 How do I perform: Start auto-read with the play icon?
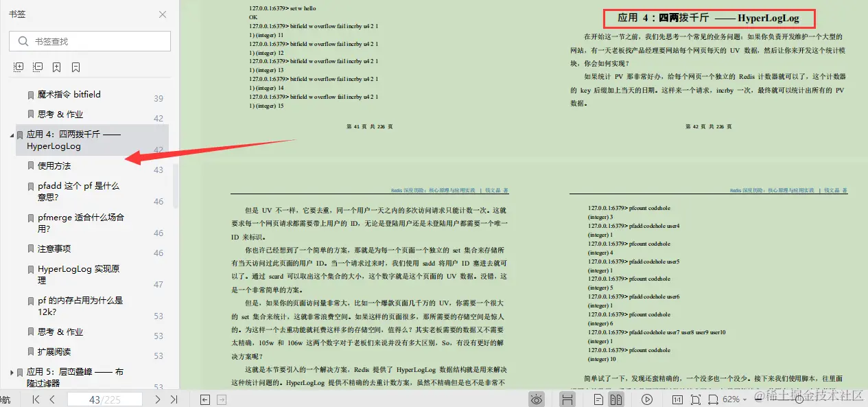point(647,399)
